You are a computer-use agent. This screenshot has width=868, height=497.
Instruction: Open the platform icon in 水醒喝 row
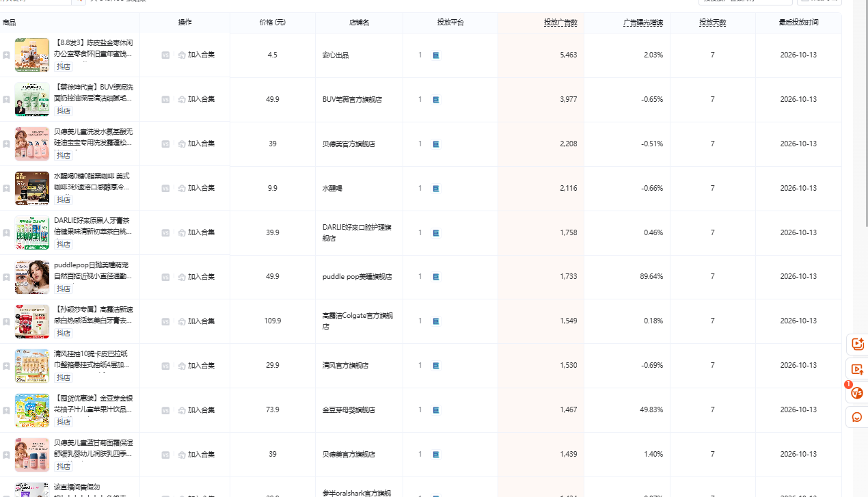(x=436, y=188)
